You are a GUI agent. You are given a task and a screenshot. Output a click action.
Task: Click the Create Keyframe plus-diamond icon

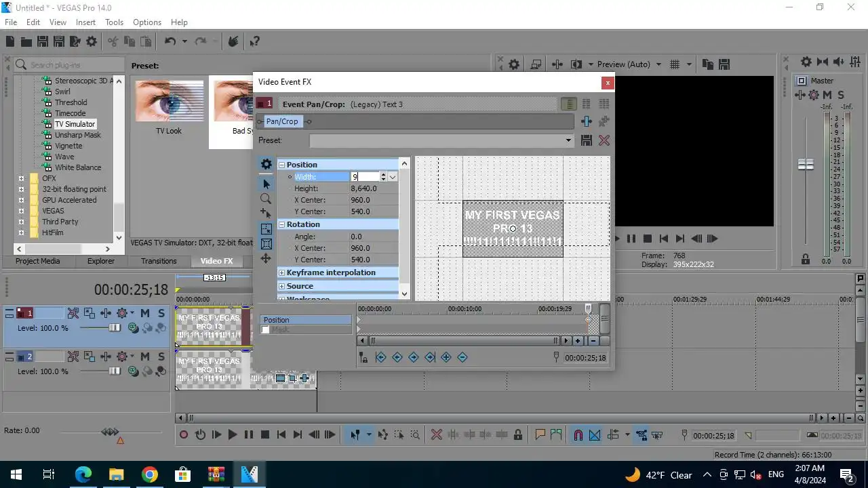446,357
